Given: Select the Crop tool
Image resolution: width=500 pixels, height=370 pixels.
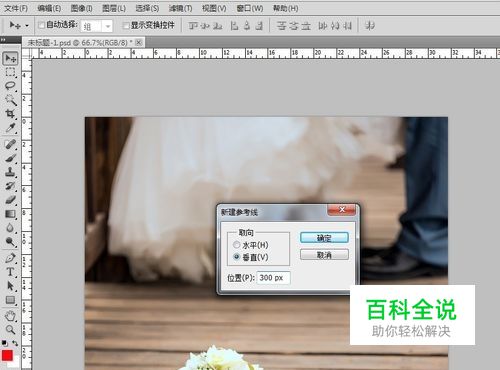Looking at the screenshot, I should pos(10,114).
